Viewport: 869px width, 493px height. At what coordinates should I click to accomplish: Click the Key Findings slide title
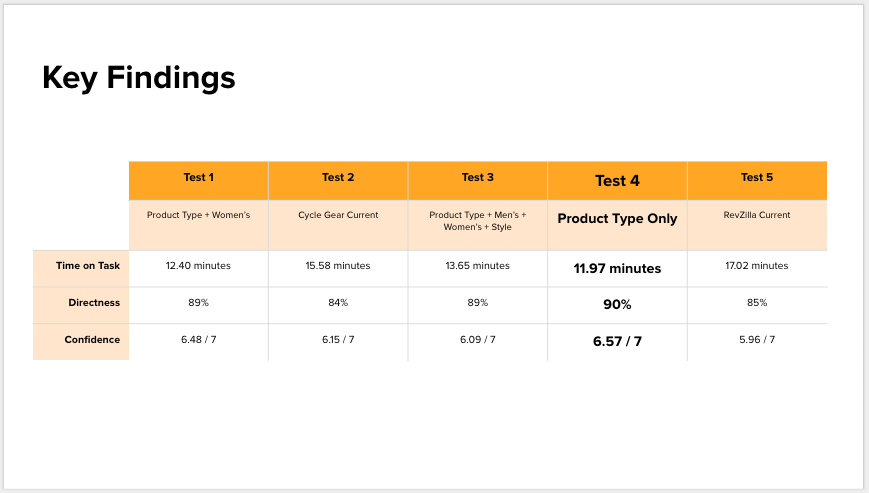coord(139,77)
